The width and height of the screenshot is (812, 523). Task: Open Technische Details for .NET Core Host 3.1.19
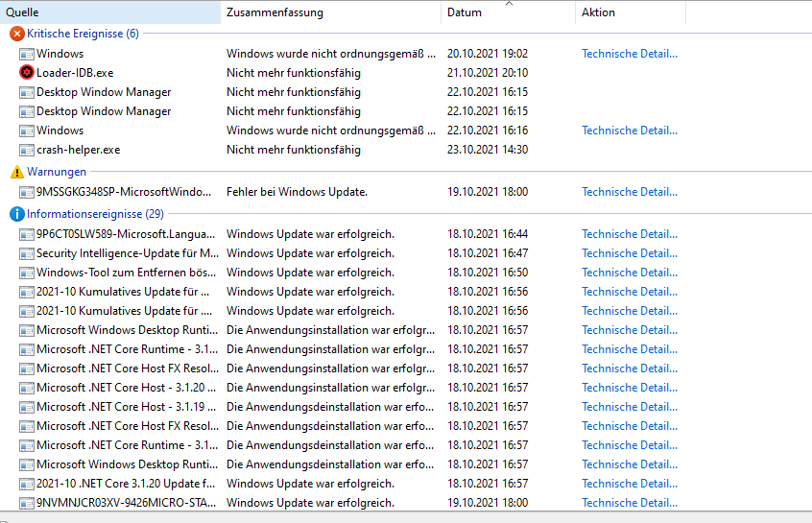click(x=630, y=407)
